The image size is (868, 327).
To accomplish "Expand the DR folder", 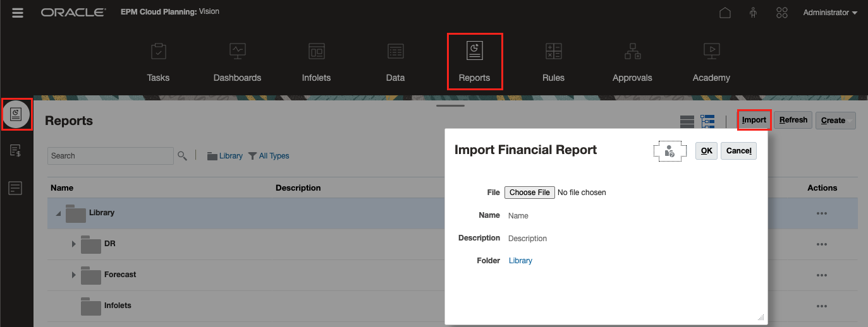I will point(74,244).
